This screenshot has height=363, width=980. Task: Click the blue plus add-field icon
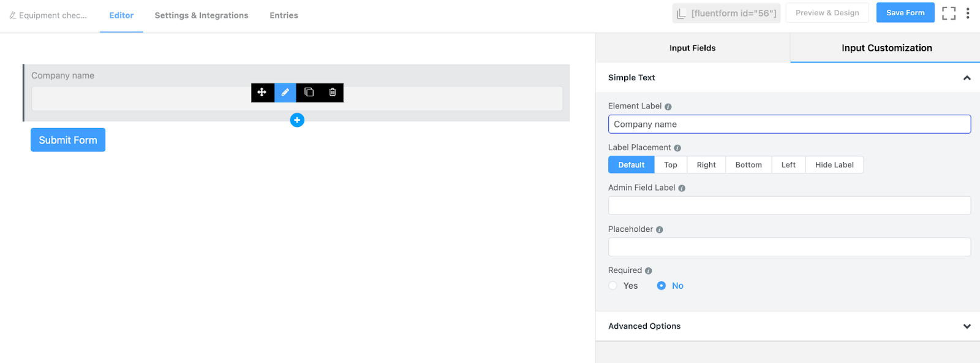click(x=297, y=120)
